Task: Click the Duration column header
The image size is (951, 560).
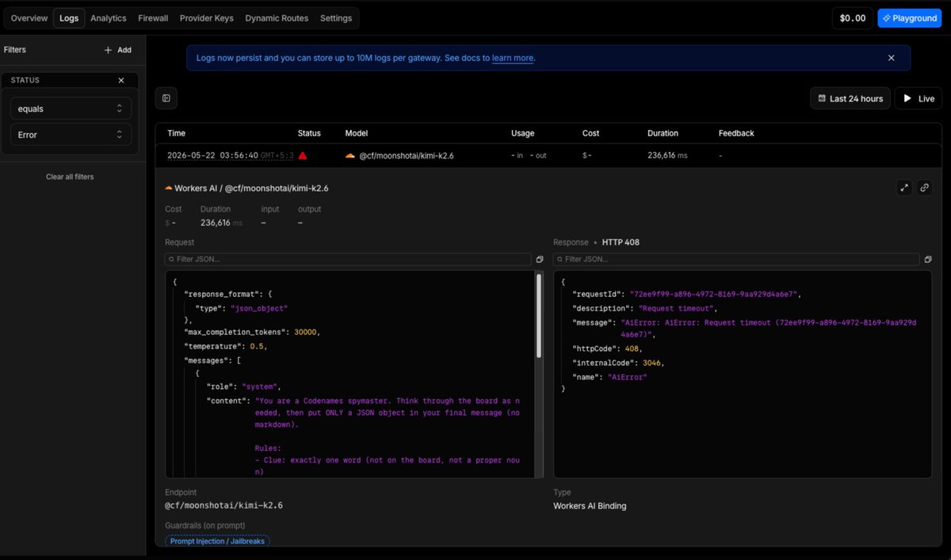Action: pyautogui.click(x=663, y=133)
